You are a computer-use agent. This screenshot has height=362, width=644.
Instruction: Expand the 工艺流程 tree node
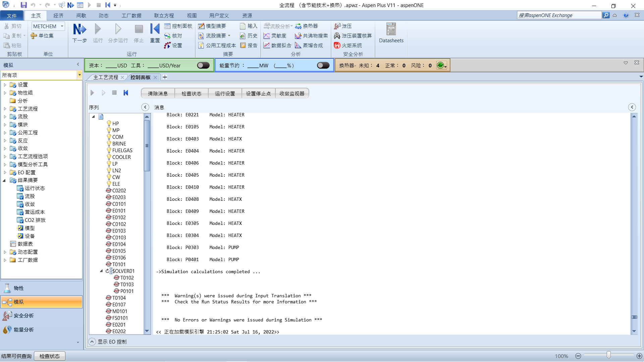pos(5,109)
